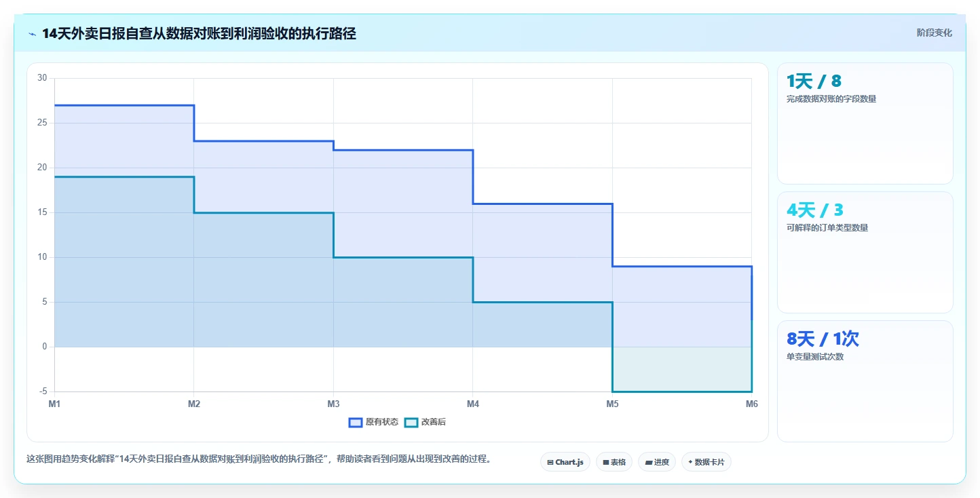The width and height of the screenshot is (980, 498).
Task: Click the y-axis value 30
Action: [x=42, y=78]
